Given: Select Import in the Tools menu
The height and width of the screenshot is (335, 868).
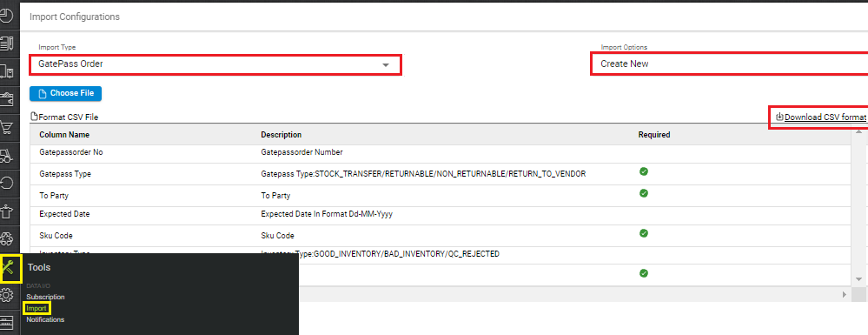Looking at the screenshot, I should coord(36,308).
